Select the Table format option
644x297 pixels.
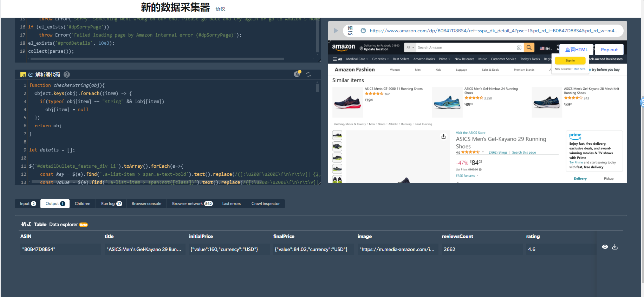tap(40, 224)
